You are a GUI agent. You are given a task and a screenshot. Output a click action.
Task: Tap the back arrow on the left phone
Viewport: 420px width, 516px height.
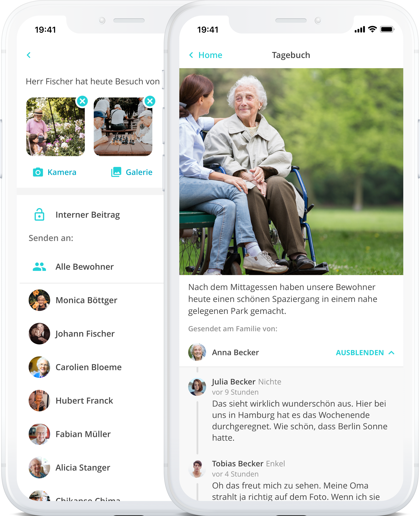[x=29, y=55]
